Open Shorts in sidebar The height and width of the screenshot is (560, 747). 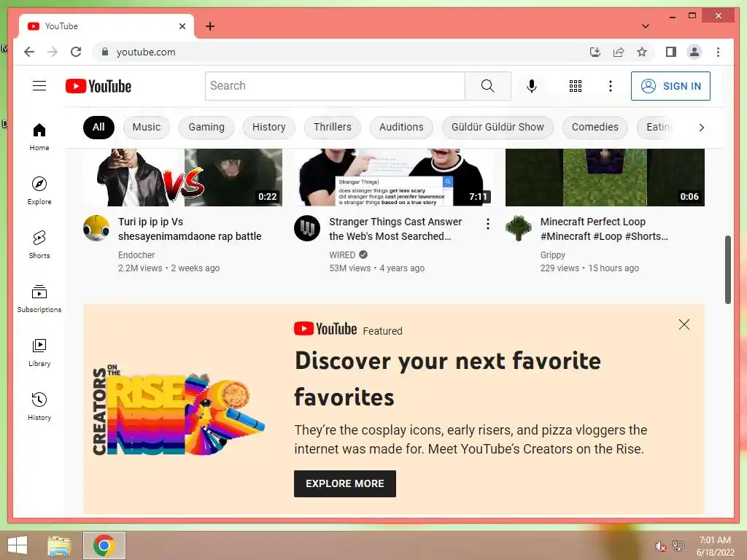(39, 245)
